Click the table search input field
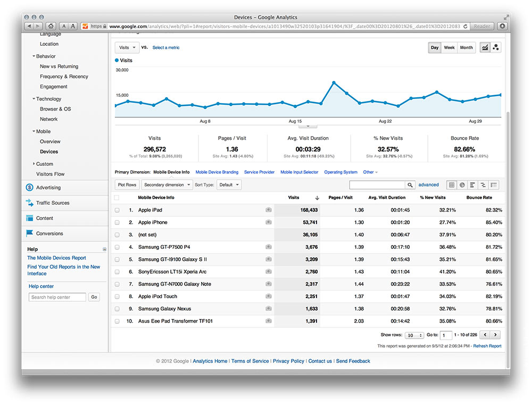The height and width of the screenshot is (405, 532). pos(377,185)
